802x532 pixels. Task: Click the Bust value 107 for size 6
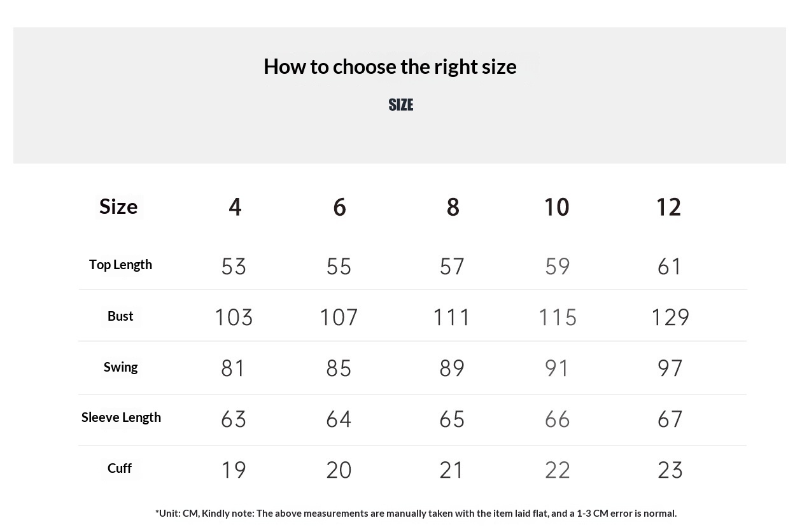(x=339, y=317)
